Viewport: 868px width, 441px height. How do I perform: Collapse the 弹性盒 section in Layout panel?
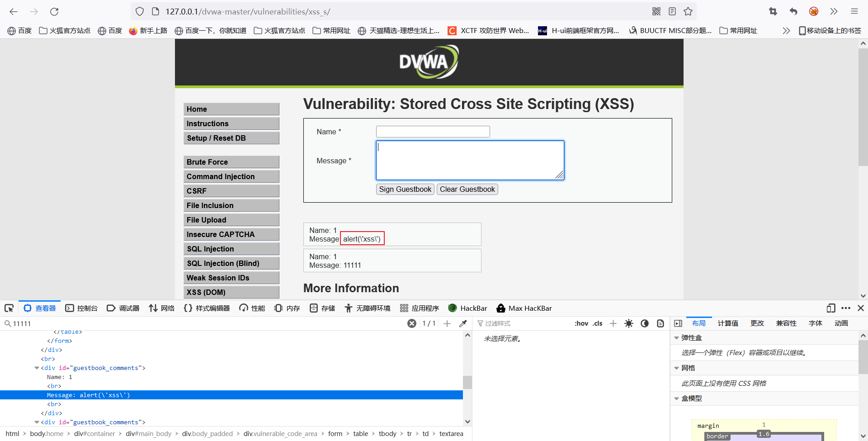677,337
